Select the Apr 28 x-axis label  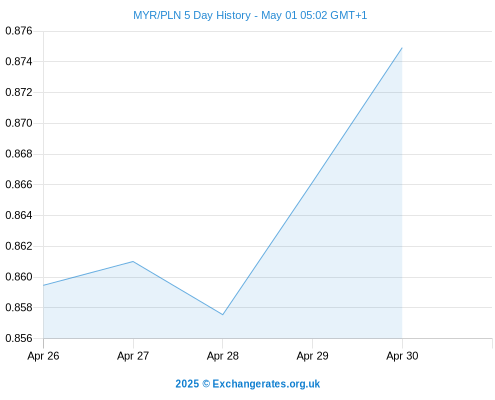[223, 356]
